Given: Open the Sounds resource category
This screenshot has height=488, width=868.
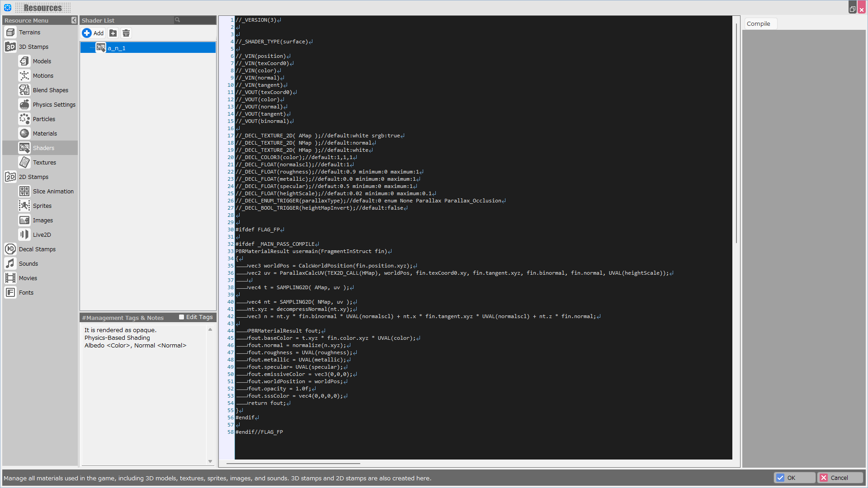Looking at the screenshot, I should point(40,264).
